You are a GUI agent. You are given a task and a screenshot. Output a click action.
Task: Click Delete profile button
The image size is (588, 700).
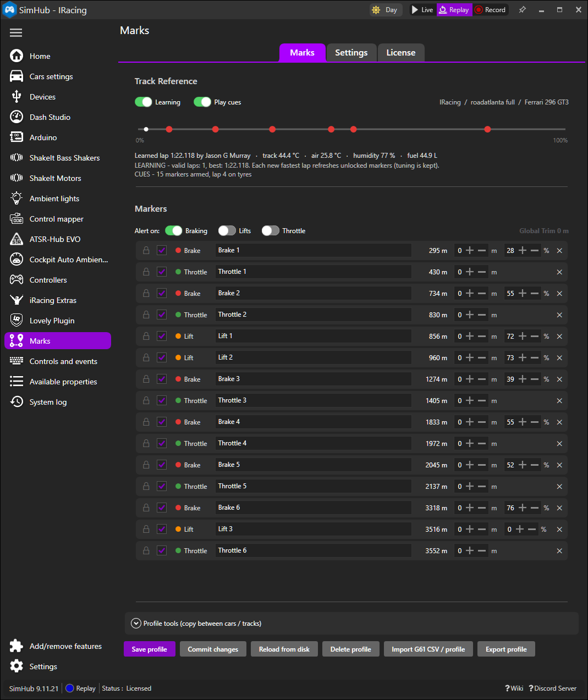(350, 649)
